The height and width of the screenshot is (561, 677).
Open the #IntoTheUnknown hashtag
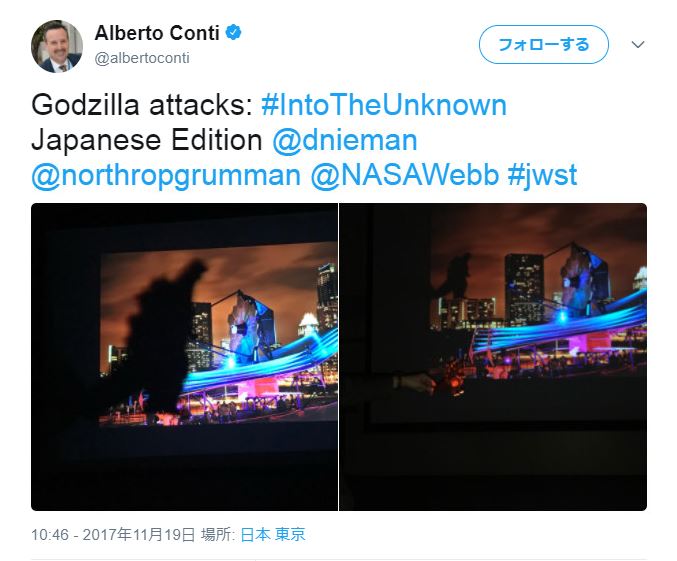384,105
